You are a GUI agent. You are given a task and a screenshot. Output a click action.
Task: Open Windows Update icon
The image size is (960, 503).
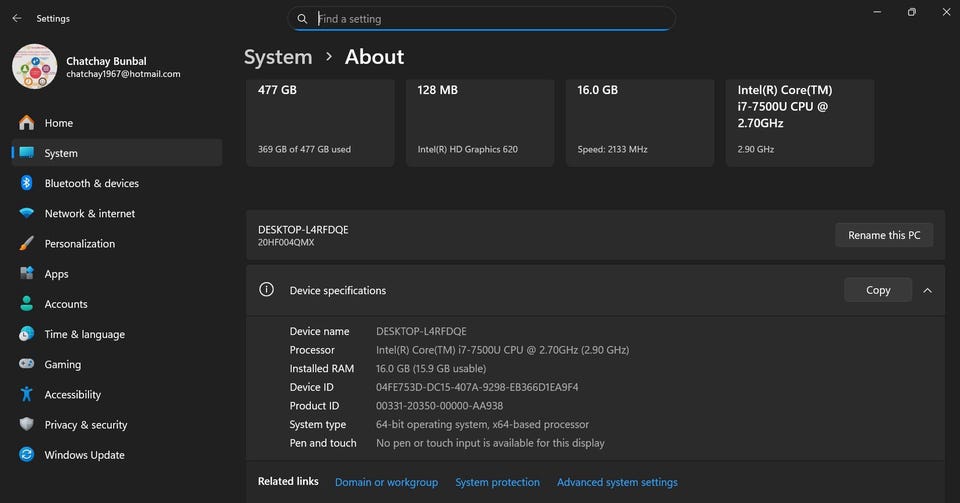(x=26, y=455)
